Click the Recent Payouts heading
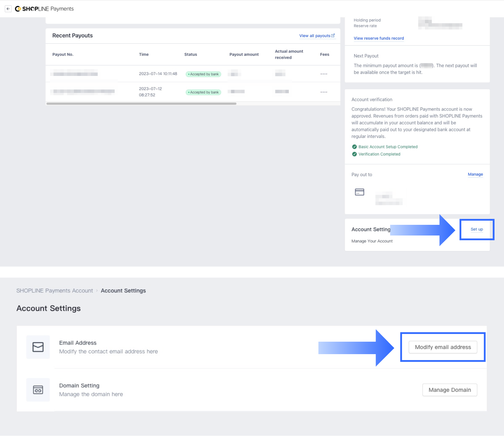The image size is (504, 436). pos(73,36)
